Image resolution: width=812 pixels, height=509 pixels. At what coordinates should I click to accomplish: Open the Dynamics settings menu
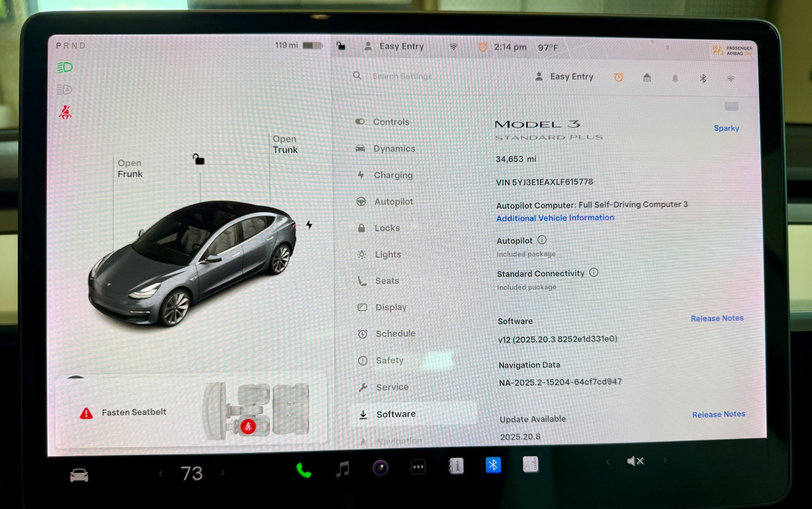point(386,148)
